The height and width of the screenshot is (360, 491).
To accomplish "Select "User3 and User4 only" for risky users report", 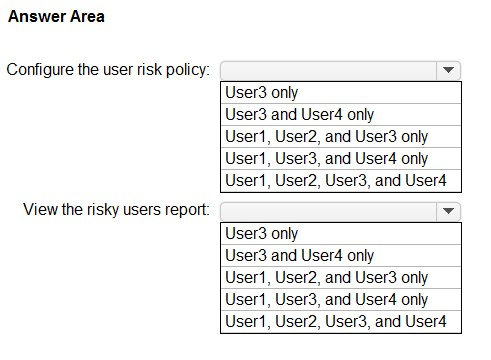I will [x=341, y=255].
